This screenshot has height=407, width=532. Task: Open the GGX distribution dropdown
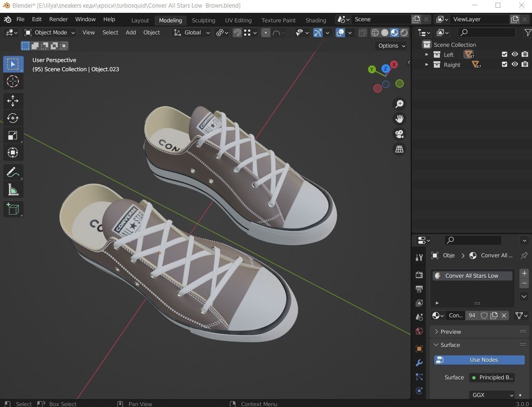[492, 395]
